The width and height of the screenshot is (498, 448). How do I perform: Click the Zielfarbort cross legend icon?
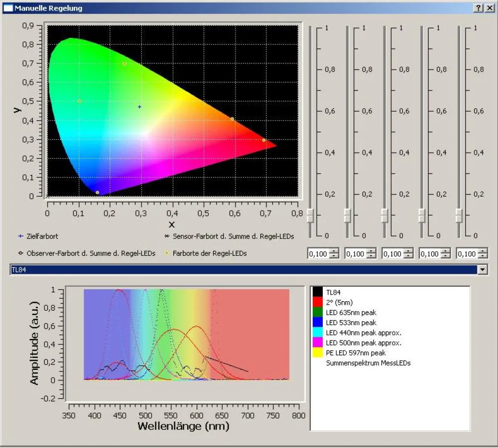point(20,236)
